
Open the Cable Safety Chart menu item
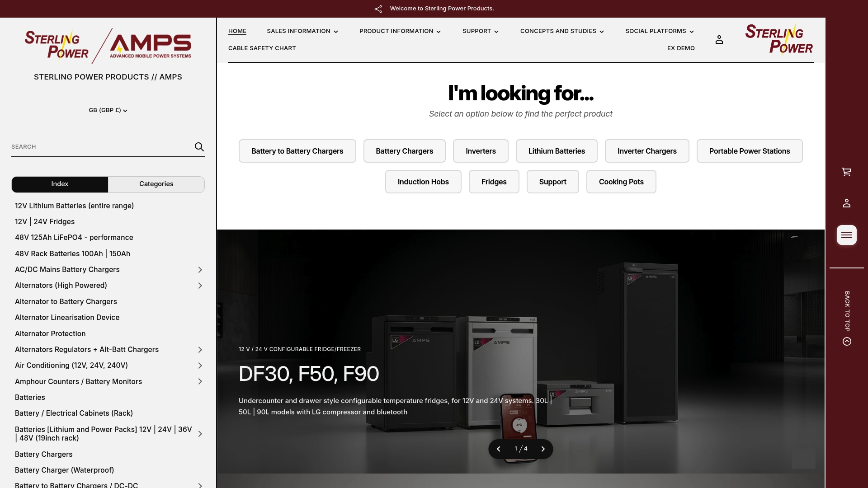click(x=262, y=48)
